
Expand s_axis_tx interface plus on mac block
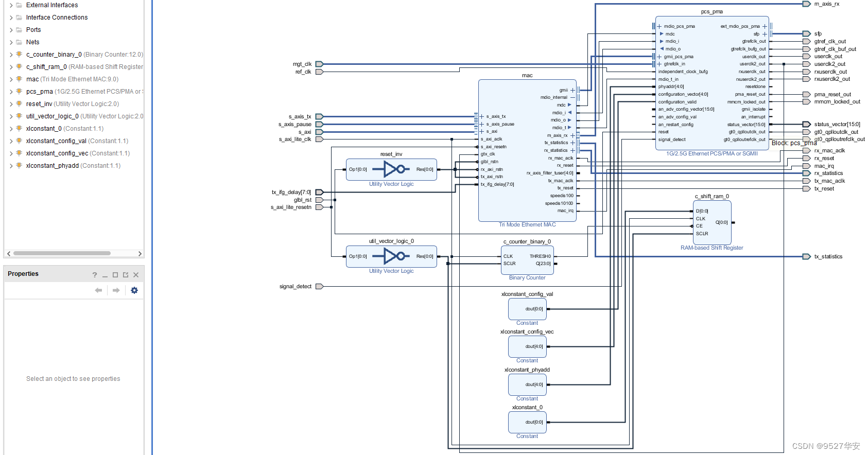[482, 116]
